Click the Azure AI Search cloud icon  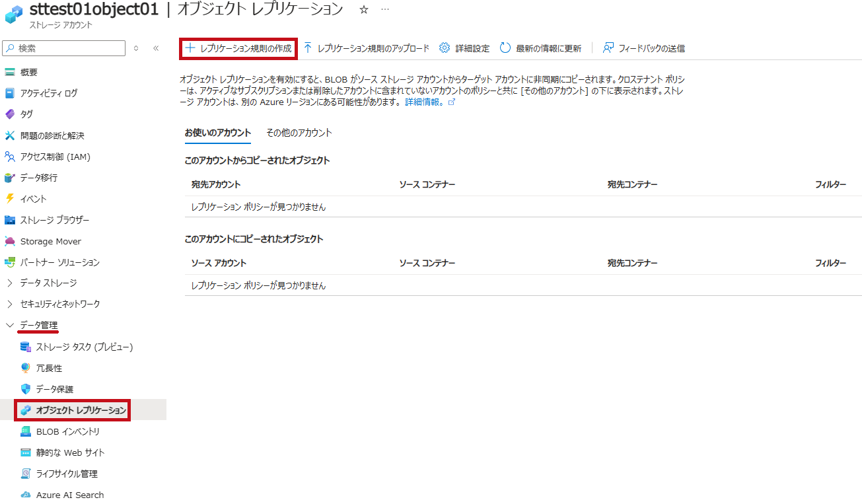pyautogui.click(x=26, y=495)
